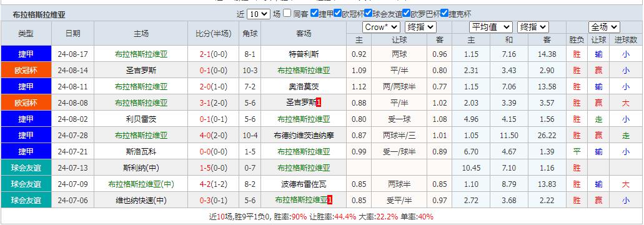Open the 4-0(2-0) score link
The image size is (644, 225).
213,135
